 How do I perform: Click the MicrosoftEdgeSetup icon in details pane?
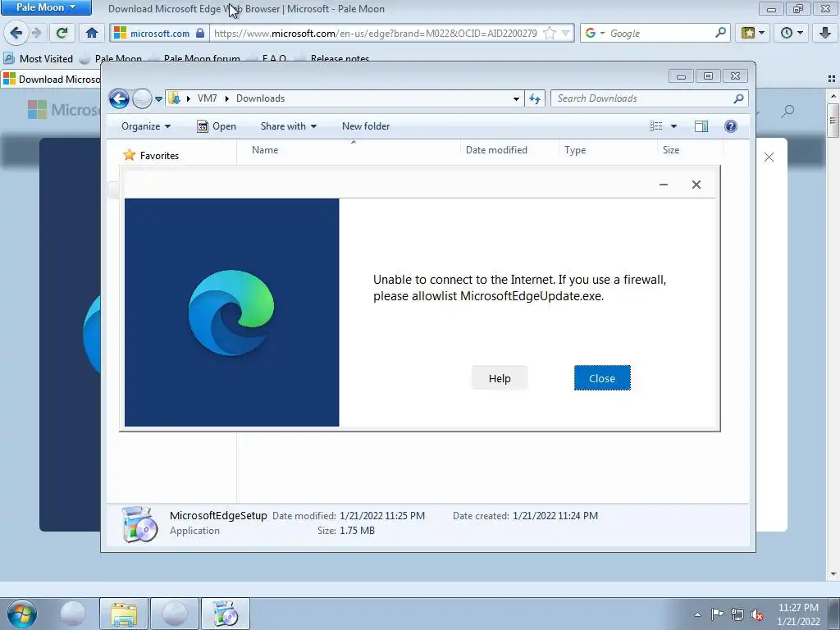(x=139, y=524)
